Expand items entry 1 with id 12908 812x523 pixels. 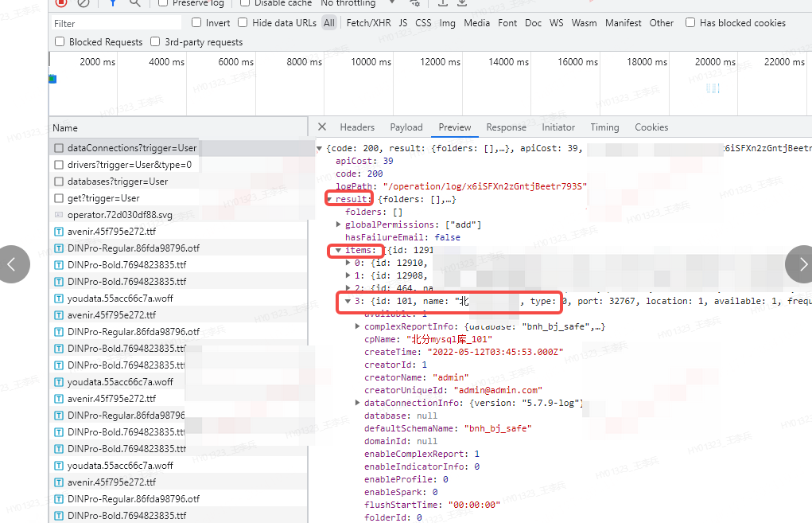click(348, 275)
